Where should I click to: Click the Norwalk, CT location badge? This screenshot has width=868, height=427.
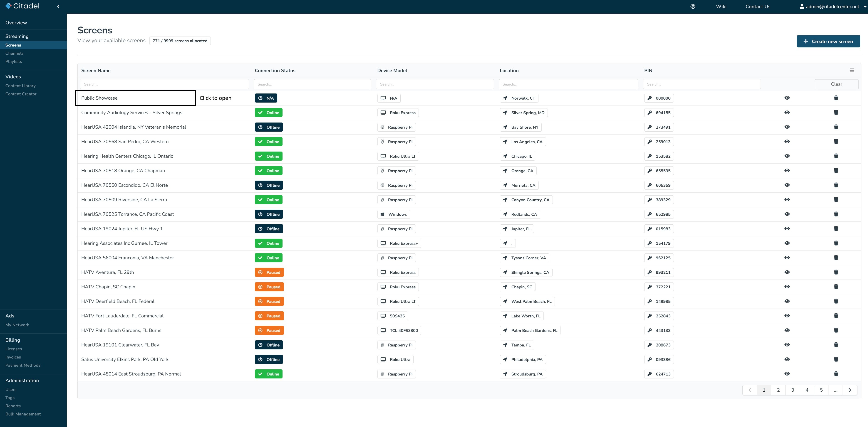tap(519, 98)
